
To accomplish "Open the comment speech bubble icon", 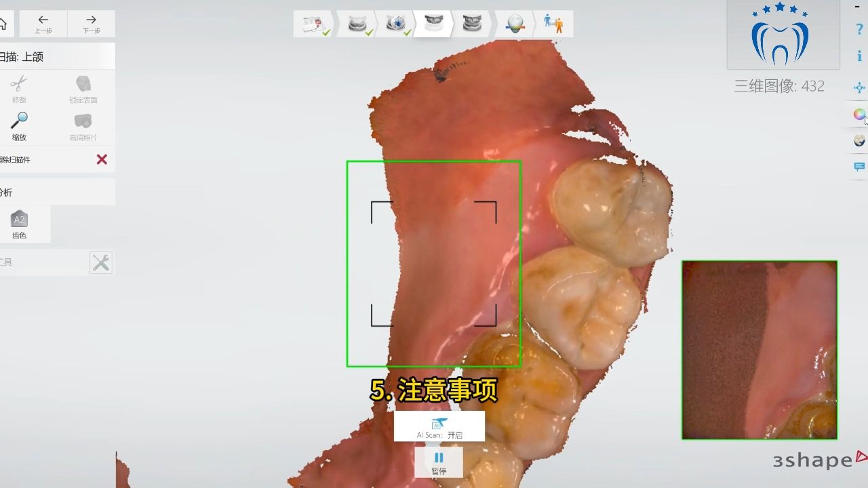I will (x=859, y=167).
